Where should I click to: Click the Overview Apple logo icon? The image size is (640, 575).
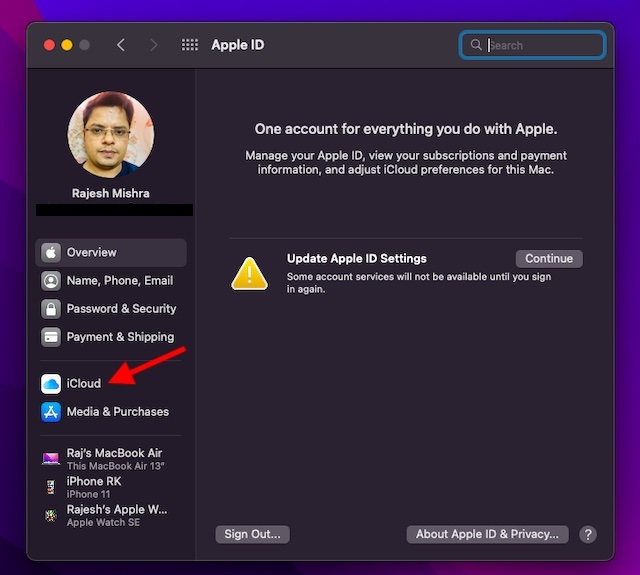click(51, 253)
